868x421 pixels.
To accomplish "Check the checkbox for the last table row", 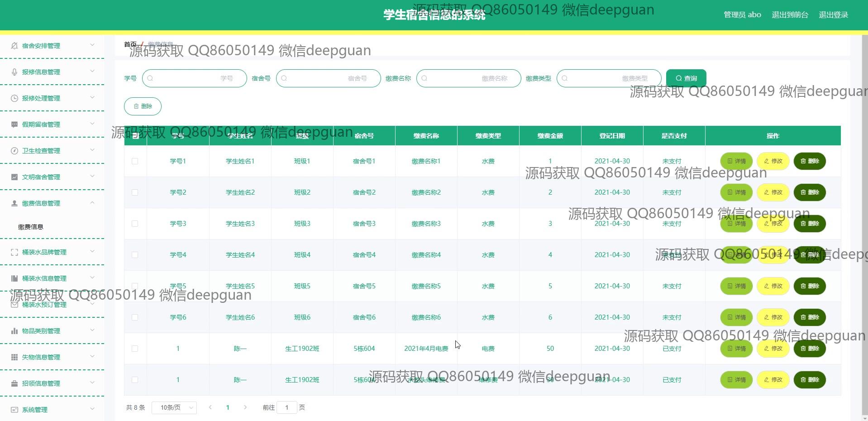I will coord(135,380).
